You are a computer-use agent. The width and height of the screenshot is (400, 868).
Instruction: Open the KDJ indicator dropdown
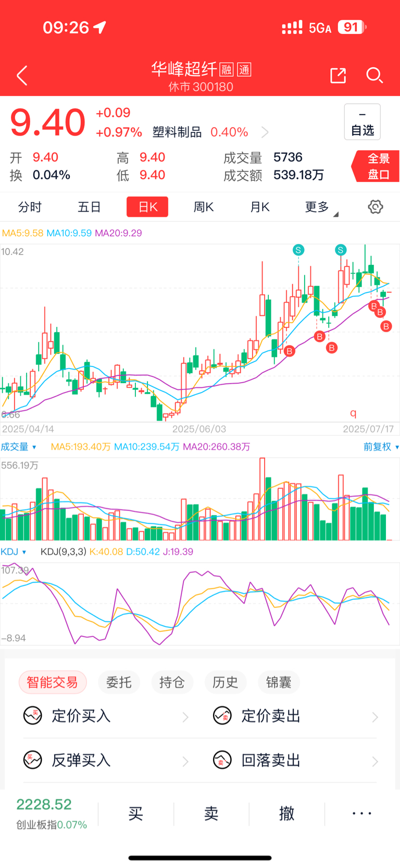coord(13,552)
